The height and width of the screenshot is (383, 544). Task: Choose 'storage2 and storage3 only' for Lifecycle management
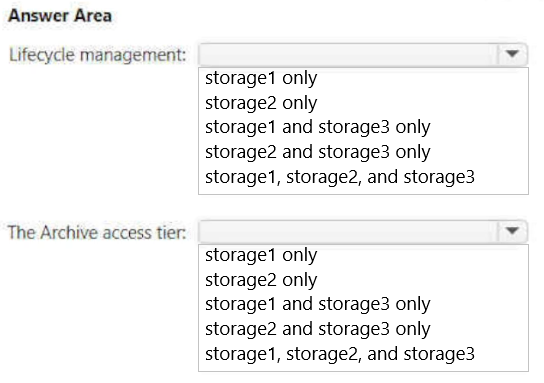click(318, 152)
